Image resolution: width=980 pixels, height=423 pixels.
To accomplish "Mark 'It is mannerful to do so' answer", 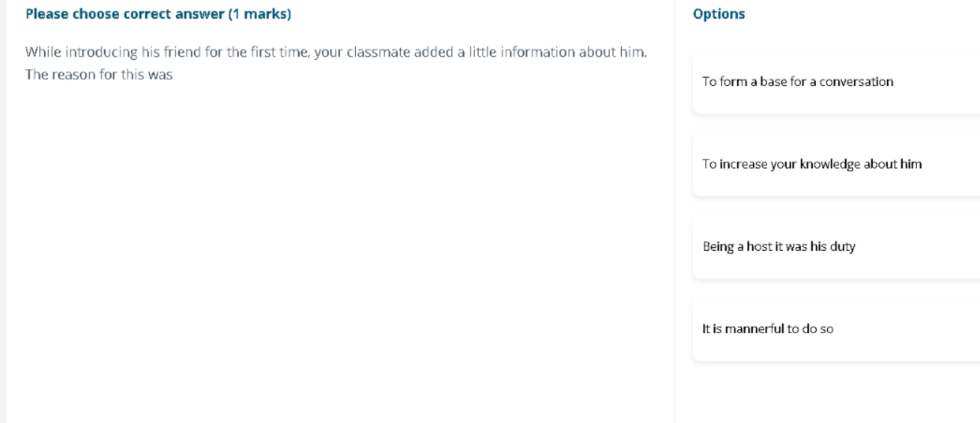I will (x=836, y=329).
